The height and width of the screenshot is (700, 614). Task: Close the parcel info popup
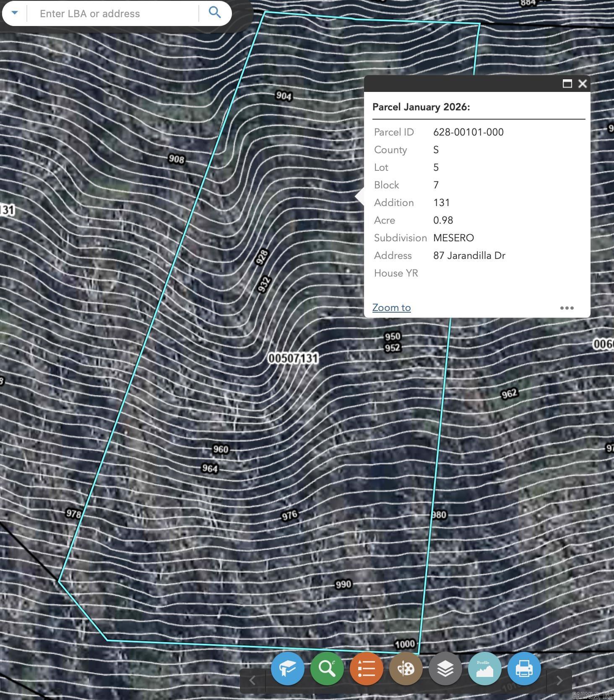(x=582, y=84)
